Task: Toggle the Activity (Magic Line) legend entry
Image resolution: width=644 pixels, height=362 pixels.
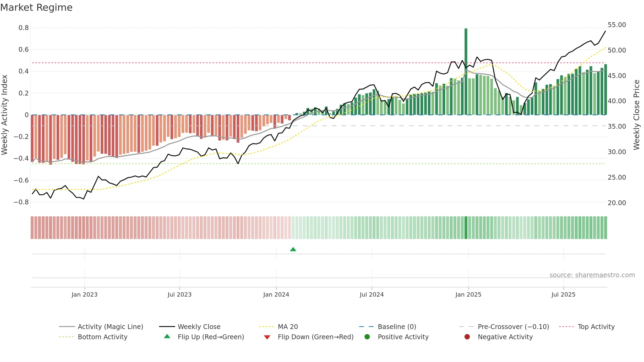Action: pyautogui.click(x=101, y=327)
